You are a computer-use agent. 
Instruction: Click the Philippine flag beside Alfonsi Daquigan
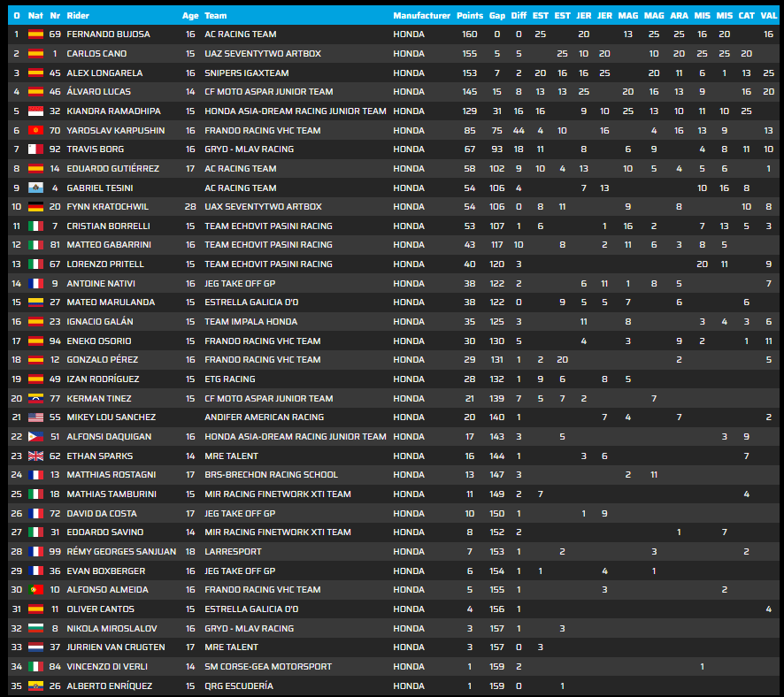[x=35, y=437]
